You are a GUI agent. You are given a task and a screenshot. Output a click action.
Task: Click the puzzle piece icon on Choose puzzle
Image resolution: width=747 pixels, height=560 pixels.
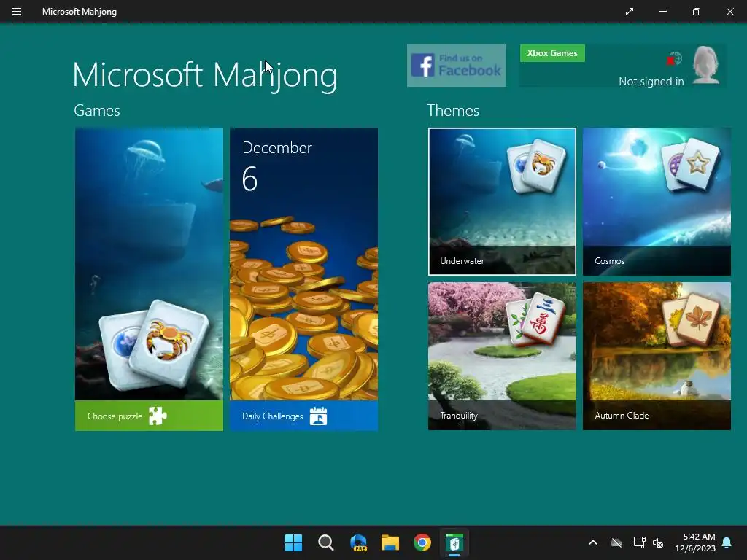tap(158, 416)
